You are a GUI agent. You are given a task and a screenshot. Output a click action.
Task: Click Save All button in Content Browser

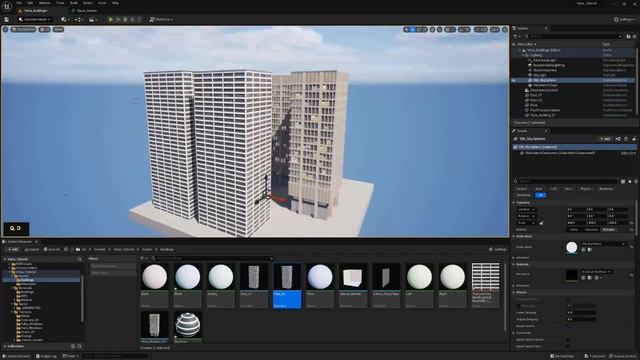coord(52,249)
